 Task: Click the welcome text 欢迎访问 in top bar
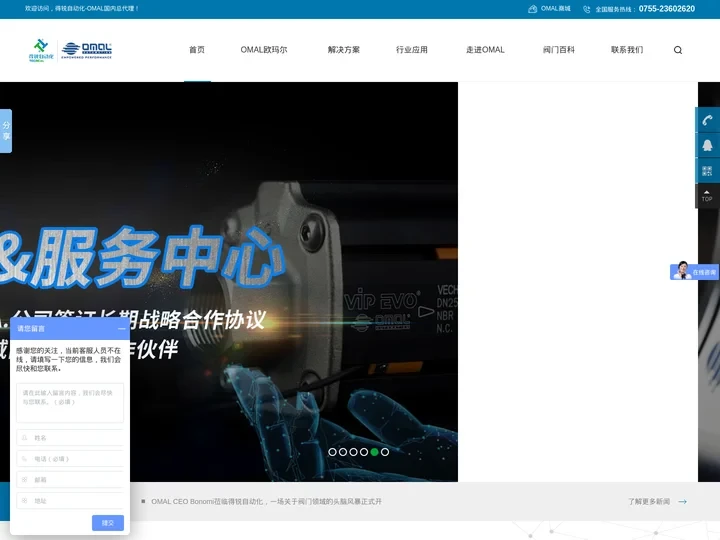[82, 8]
